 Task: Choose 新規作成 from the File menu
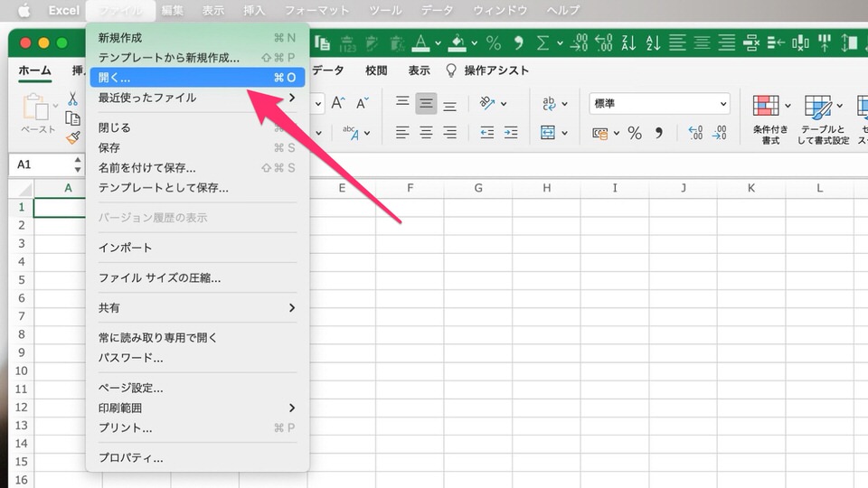click(x=197, y=38)
